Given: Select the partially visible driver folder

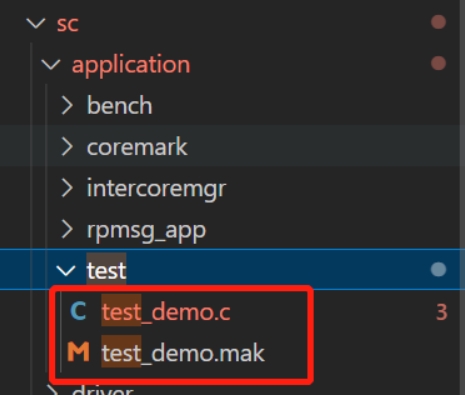Looking at the screenshot, I should [x=103, y=391].
